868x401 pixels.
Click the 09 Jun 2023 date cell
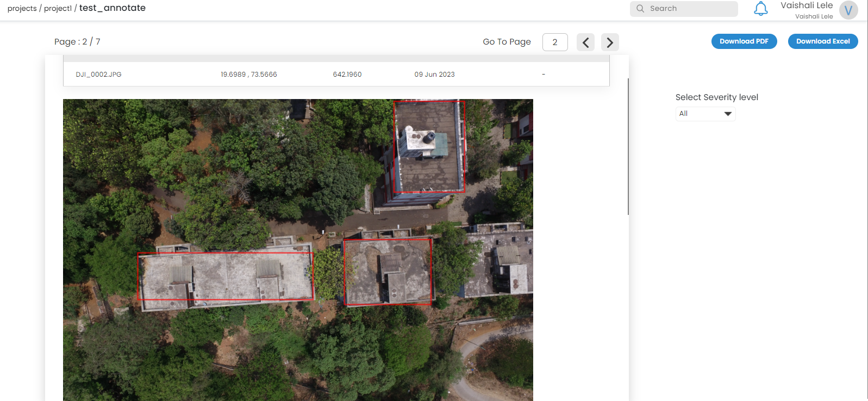(x=434, y=75)
